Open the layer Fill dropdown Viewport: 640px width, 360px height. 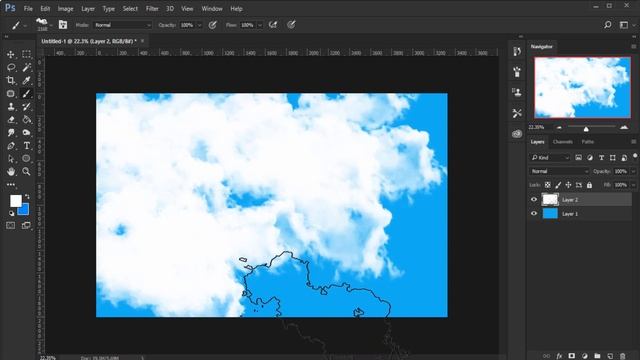(x=633, y=185)
